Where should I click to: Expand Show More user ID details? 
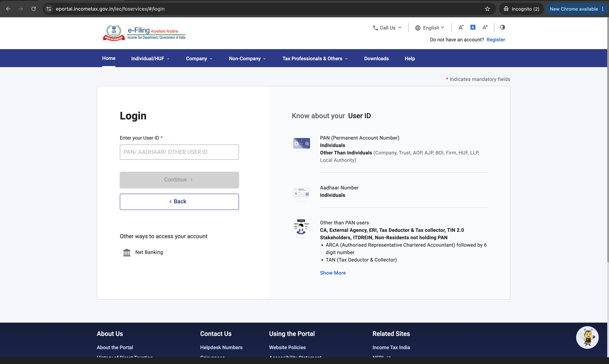point(333,273)
